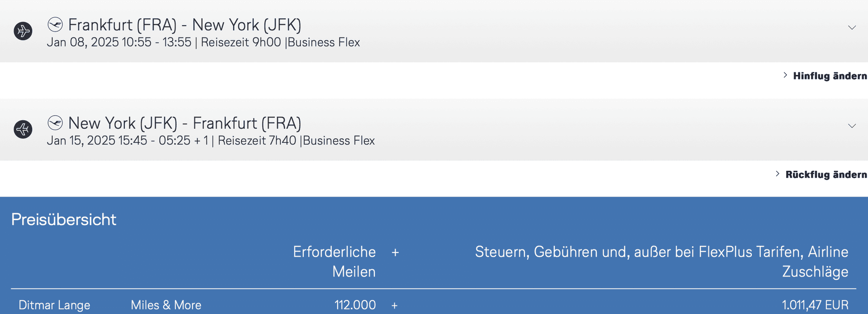This screenshot has height=314, width=868.
Task: Click the 1.011,47 EUR tax amount
Action: [815, 305]
